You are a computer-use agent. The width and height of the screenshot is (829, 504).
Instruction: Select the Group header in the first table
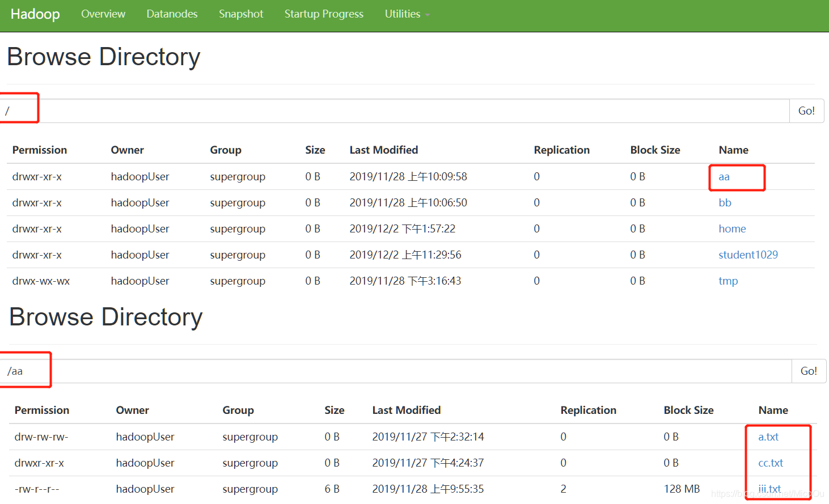point(226,150)
